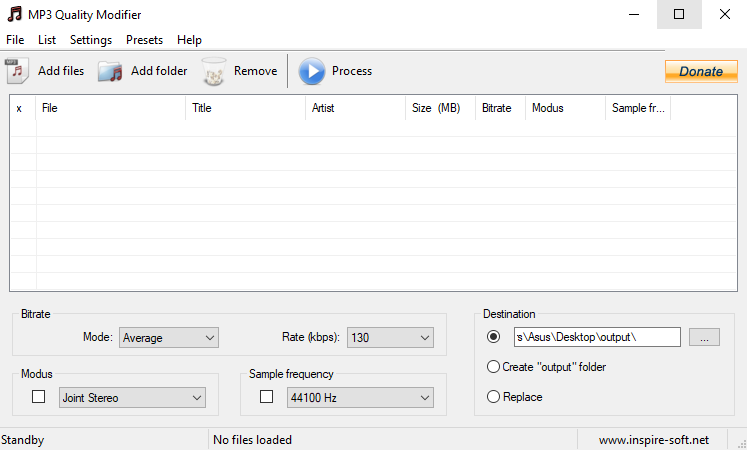Click the Add folder icon
The height and width of the screenshot is (450, 747).
[x=111, y=71]
